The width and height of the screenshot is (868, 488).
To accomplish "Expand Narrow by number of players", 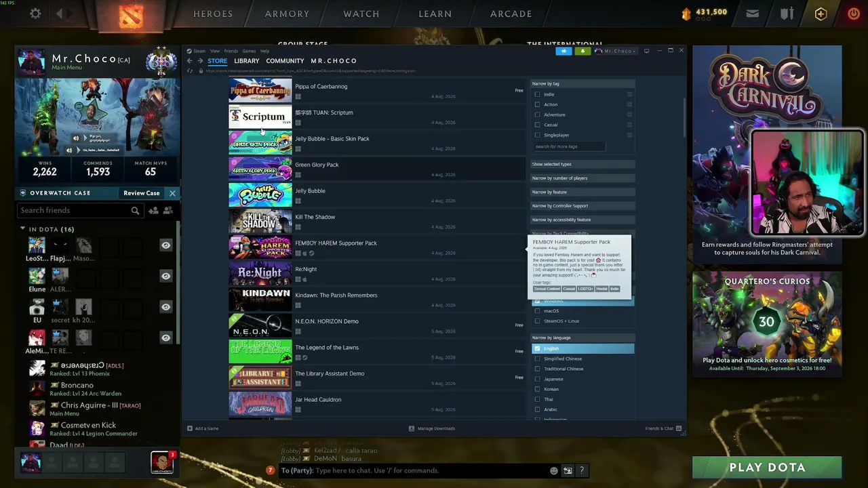I will click(x=583, y=178).
